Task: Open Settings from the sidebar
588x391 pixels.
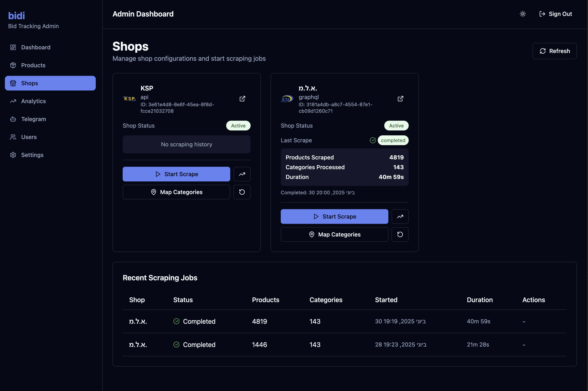Action: click(x=32, y=155)
